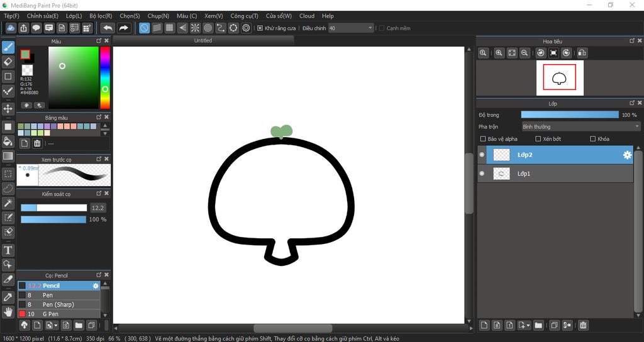Select the Brush tool in left toolbar
This screenshot has height=342, width=644.
tap(8, 47)
